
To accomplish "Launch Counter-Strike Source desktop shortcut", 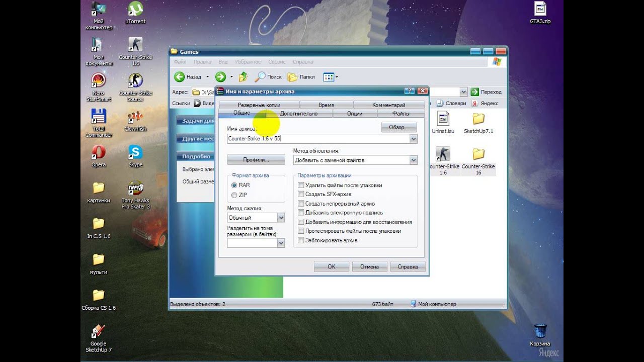I will [x=135, y=87].
